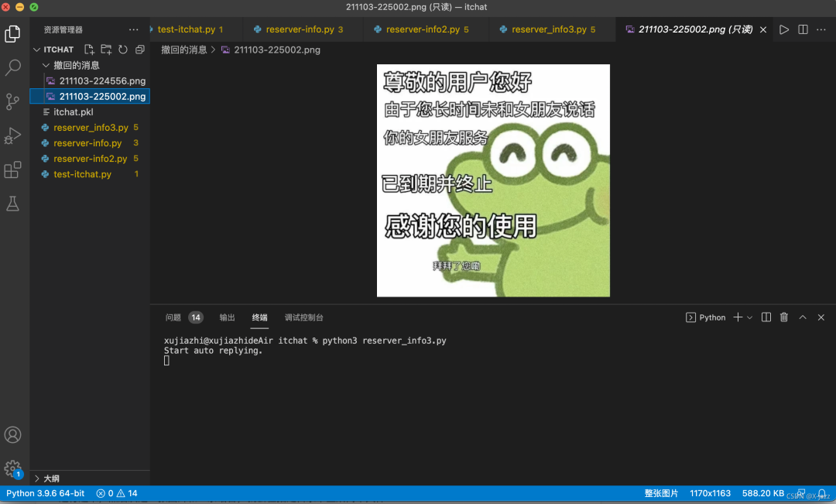This screenshot has height=504, width=836.
Task: Open editor more actions ellipsis
Action: click(x=821, y=29)
